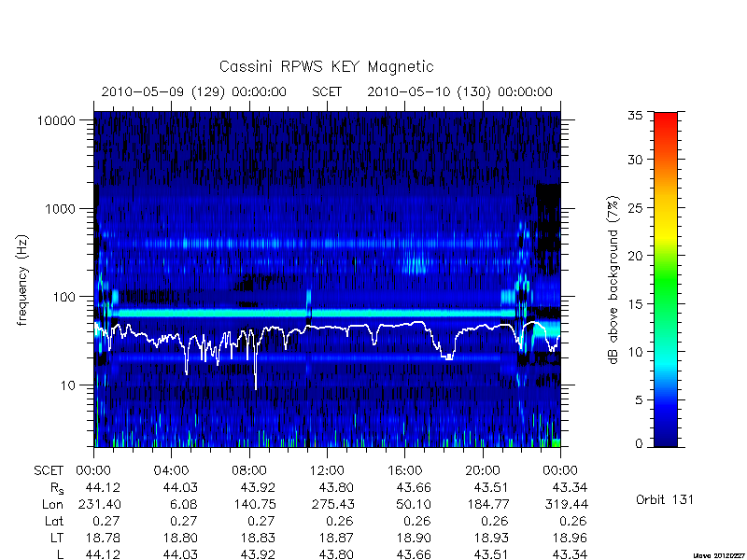Click the yellow 22 dB colorbar region
Viewport: 747px width, 560px height.
click(666, 236)
